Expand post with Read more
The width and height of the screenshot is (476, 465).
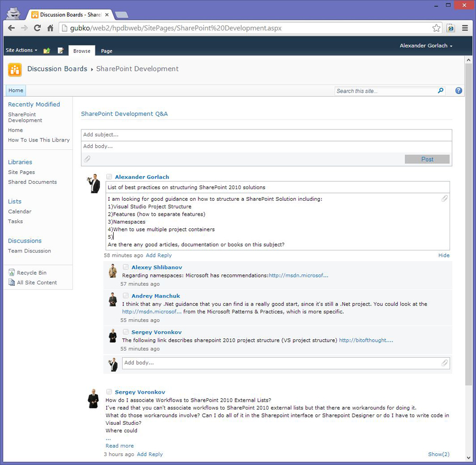point(120,445)
